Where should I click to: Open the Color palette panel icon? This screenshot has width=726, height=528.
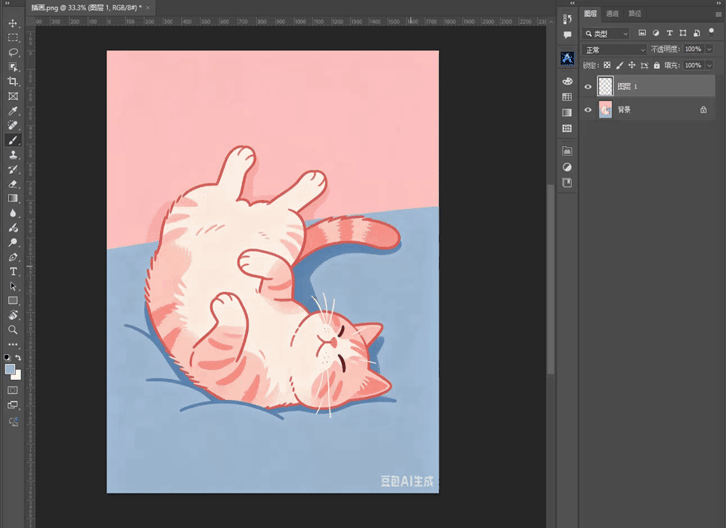point(567,81)
